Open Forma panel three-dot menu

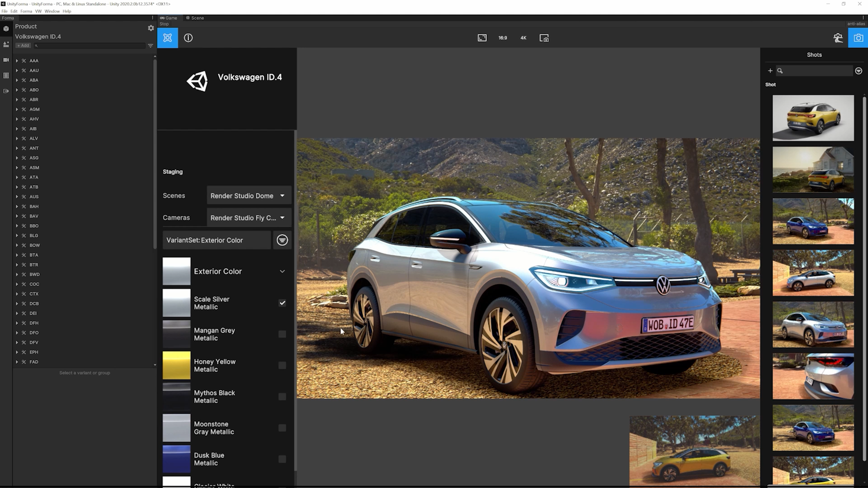(x=152, y=18)
